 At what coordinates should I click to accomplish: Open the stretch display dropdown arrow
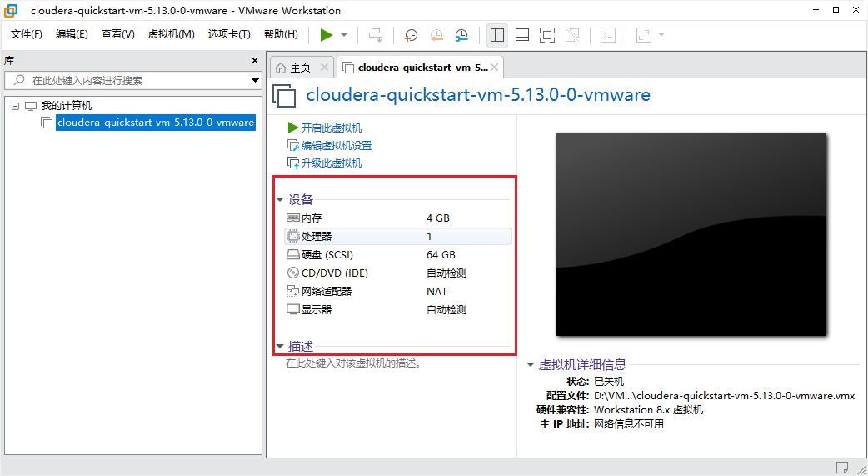(x=661, y=35)
